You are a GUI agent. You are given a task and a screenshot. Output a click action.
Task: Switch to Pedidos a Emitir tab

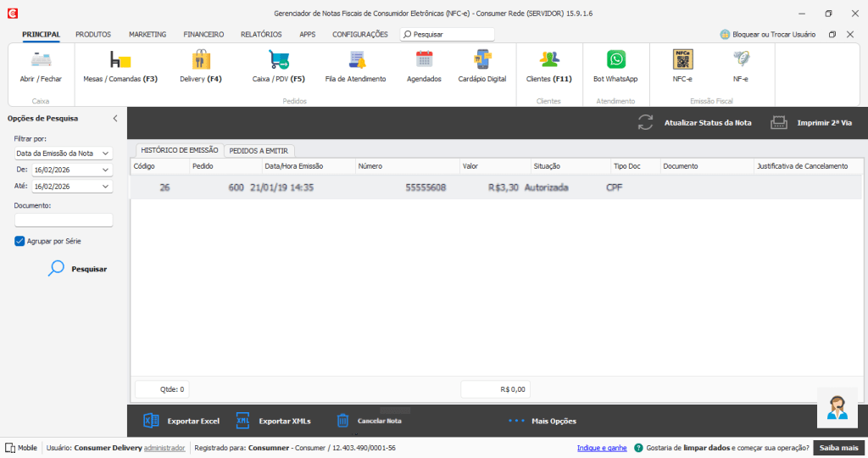(260, 150)
